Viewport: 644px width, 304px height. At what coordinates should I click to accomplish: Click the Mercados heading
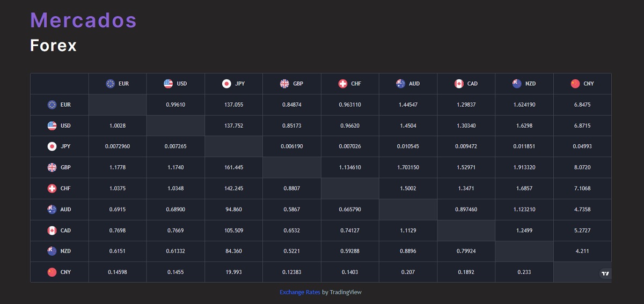point(83,20)
